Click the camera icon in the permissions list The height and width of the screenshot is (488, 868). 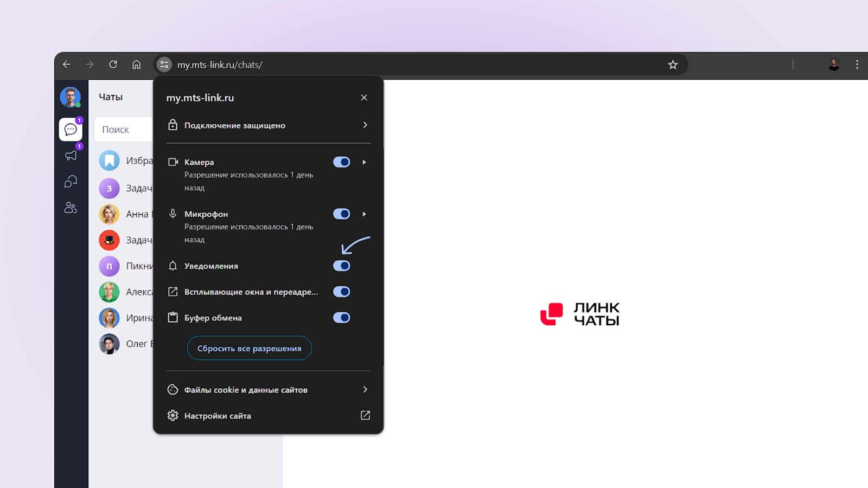(x=173, y=162)
